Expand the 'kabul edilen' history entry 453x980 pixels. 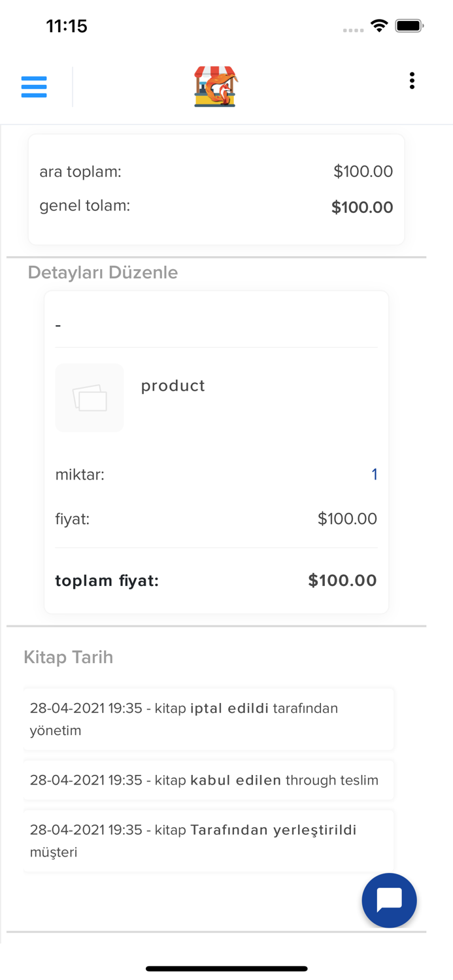[209, 780]
